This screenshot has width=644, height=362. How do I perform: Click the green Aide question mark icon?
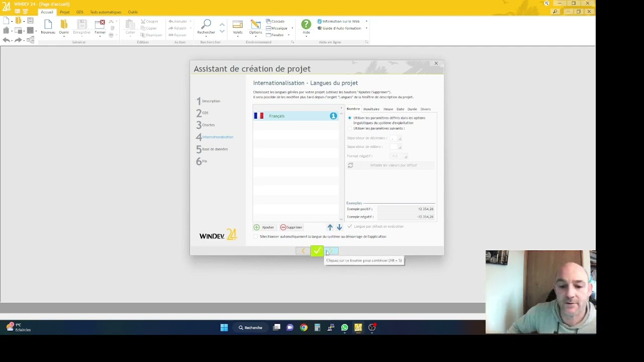[x=306, y=24]
